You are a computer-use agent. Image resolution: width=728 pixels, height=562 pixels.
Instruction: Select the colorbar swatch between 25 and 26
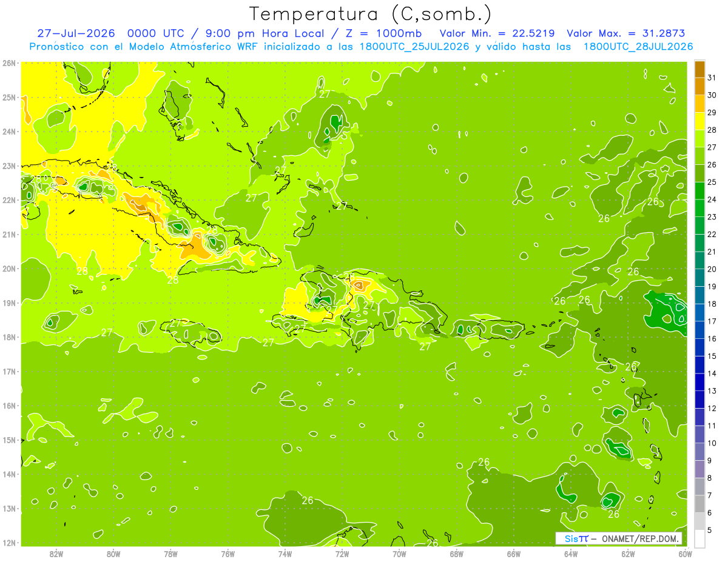point(699,173)
